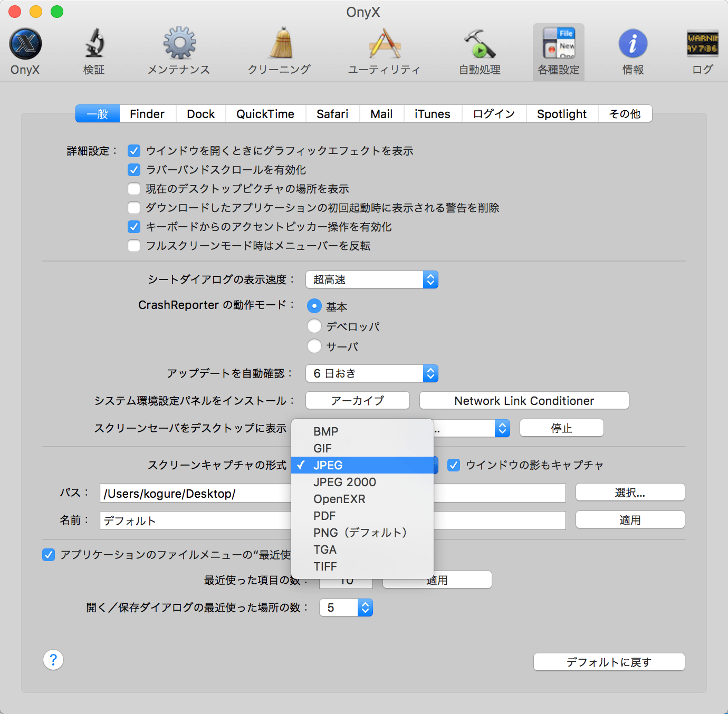Choose JPEG 2000 from format menu
728x714 pixels.
[x=362, y=482]
